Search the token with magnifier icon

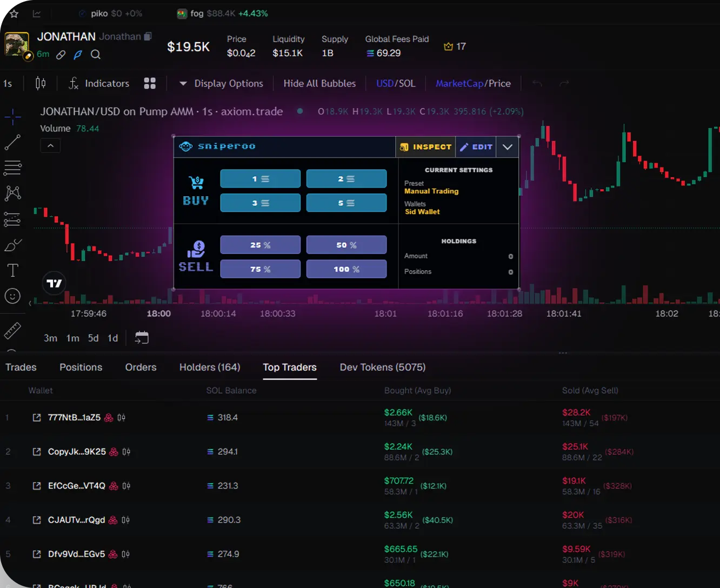tap(96, 55)
